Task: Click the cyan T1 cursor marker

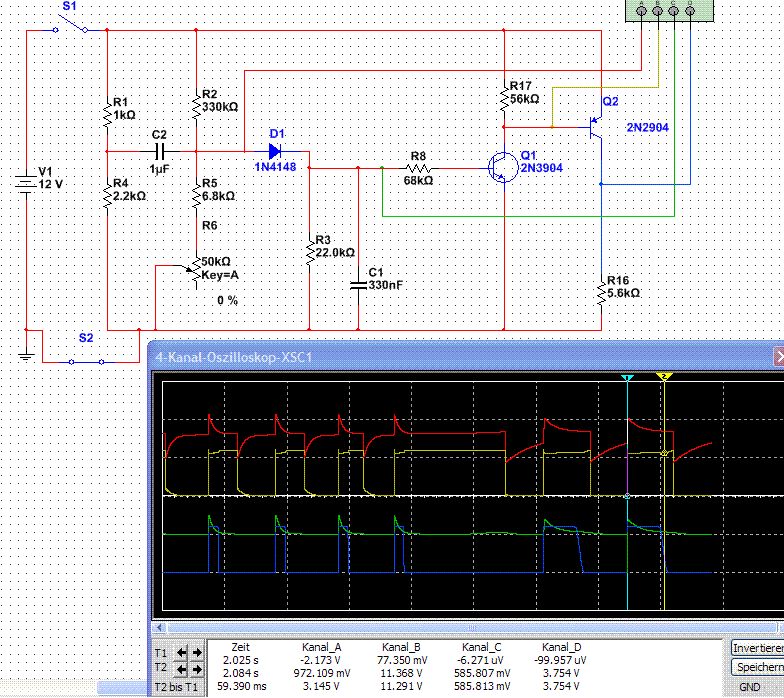Action: pyautogui.click(x=627, y=379)
